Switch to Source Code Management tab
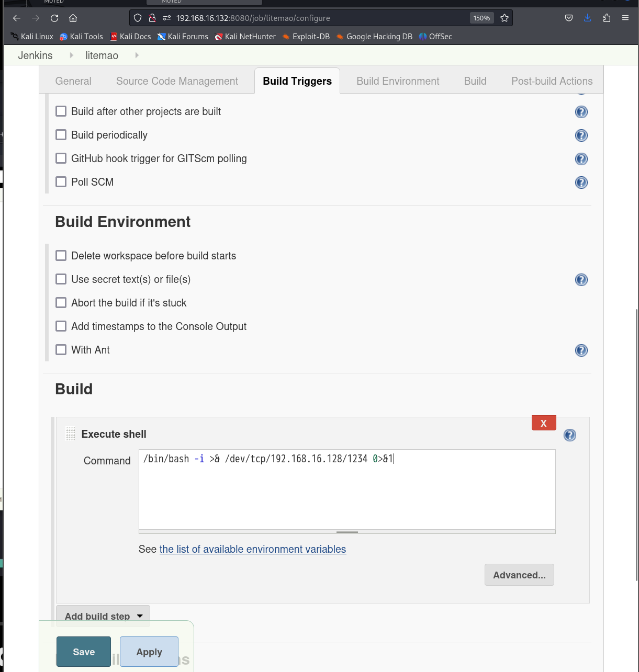This screenshot has height=672, width=639. (x=177, y=81)
